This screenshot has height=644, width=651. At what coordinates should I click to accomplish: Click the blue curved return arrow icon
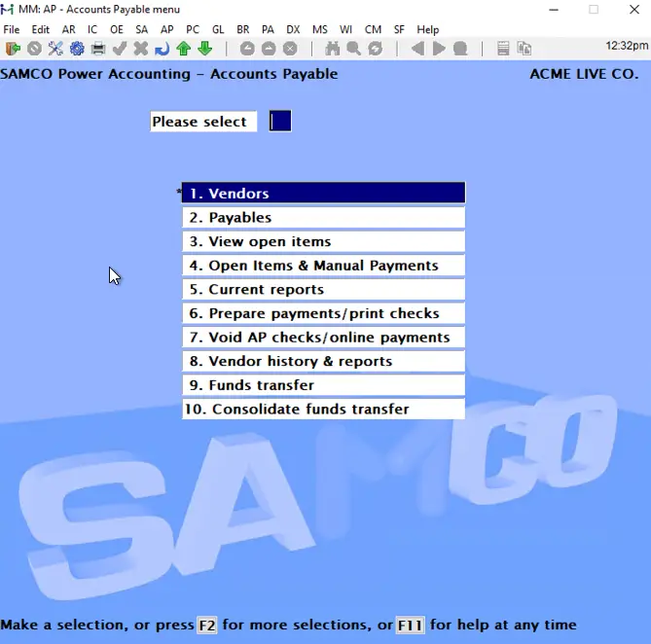(162, 49)
